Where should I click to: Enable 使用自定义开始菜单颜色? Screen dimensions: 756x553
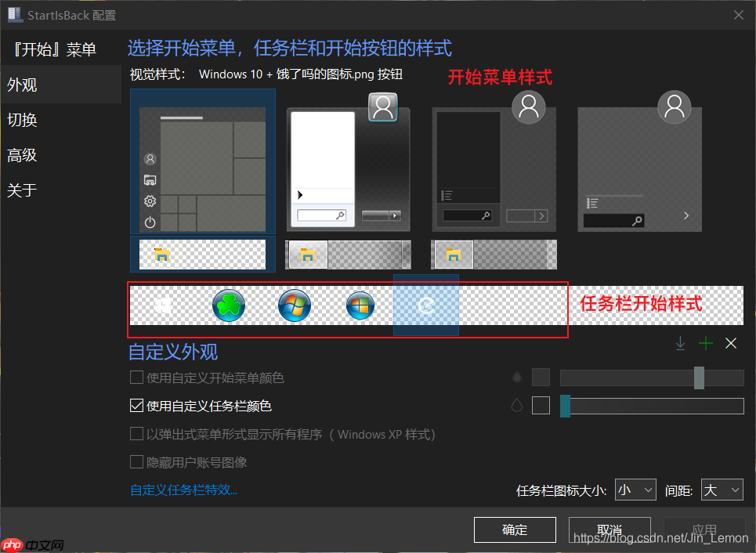[136, 378]
